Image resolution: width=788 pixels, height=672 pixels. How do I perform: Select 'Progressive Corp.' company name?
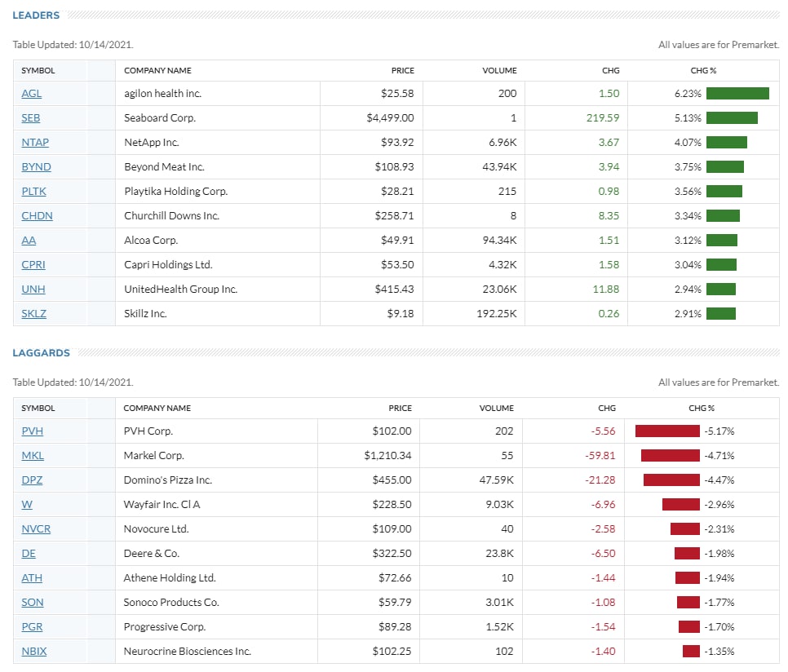pos(164,627)
